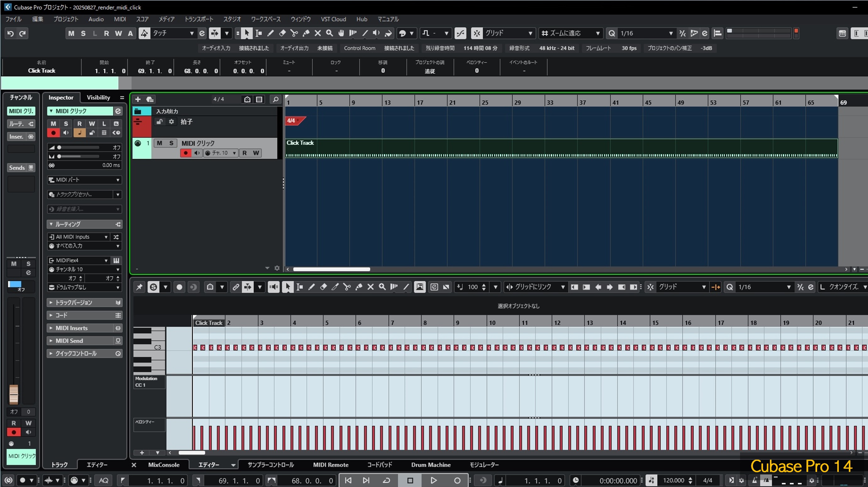This screenshot has height=487, width=868.
Task: Toggle Record Enable on MIDI クリック track
Action: 185,153
